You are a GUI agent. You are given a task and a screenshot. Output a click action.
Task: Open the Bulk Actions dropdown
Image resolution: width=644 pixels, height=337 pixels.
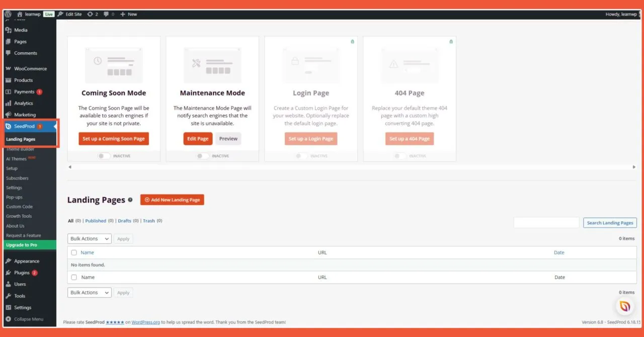pos(89,238)
